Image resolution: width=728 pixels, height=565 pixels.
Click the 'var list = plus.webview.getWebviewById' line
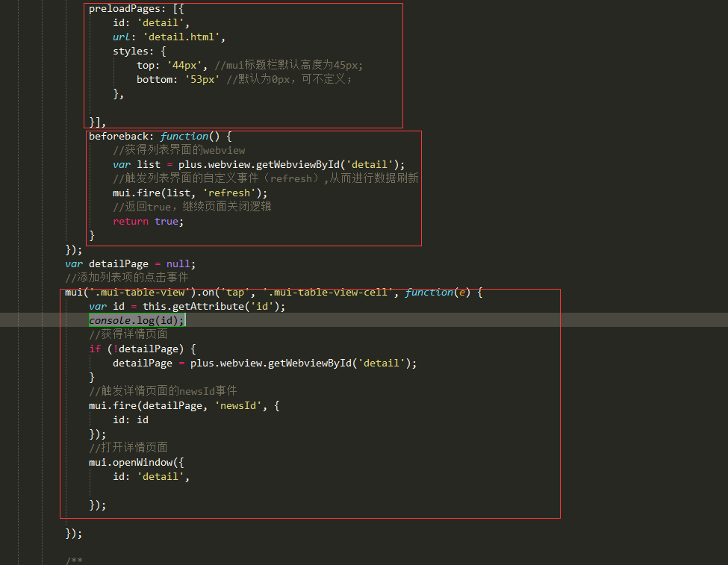[258, 165]
